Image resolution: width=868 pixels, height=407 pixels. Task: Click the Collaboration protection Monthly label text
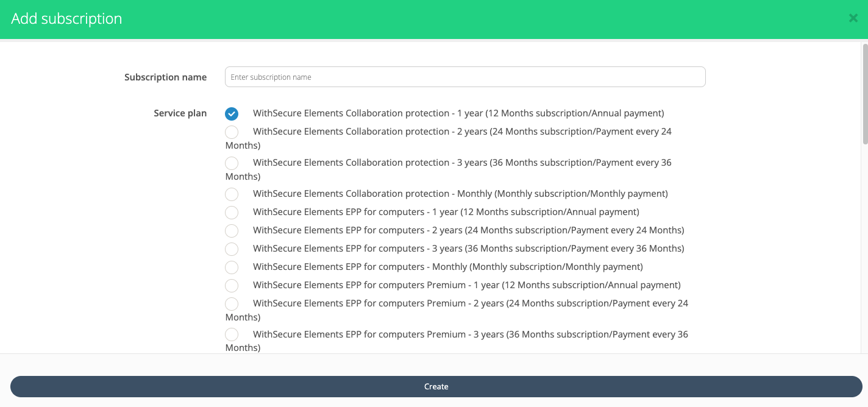460,194
